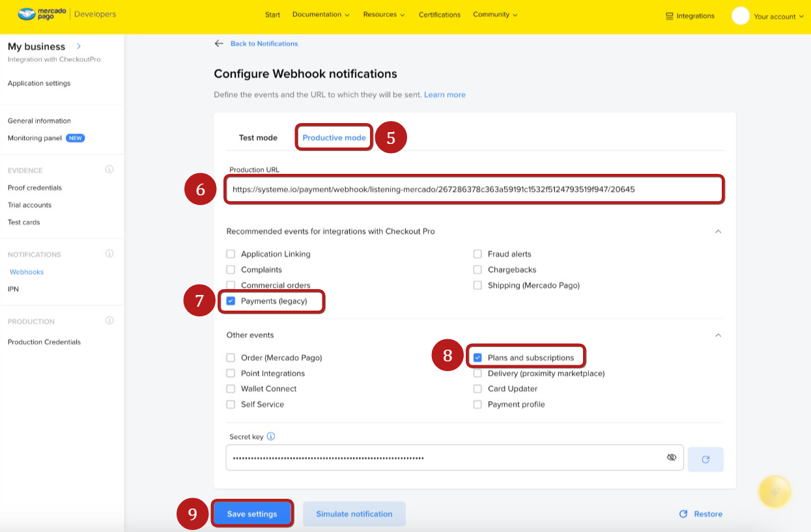
Task: Select the Productive mode tab
Action: [x=334, y=137]
